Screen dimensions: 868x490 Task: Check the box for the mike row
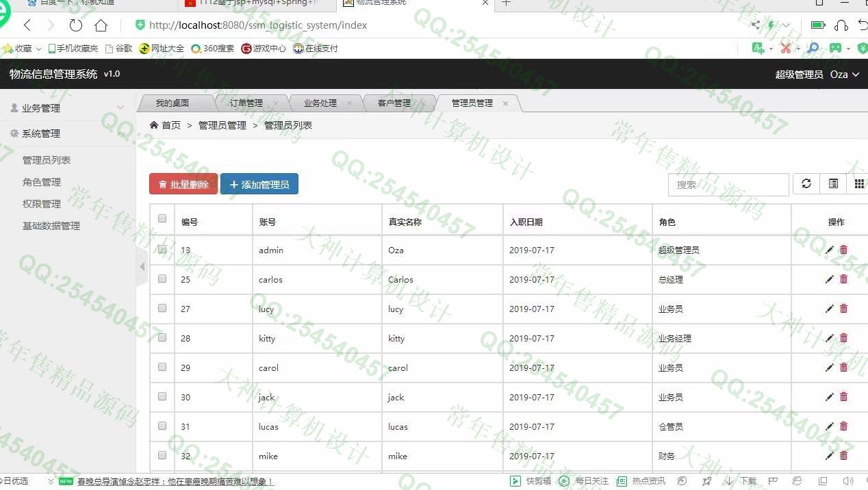pos(162,455)
